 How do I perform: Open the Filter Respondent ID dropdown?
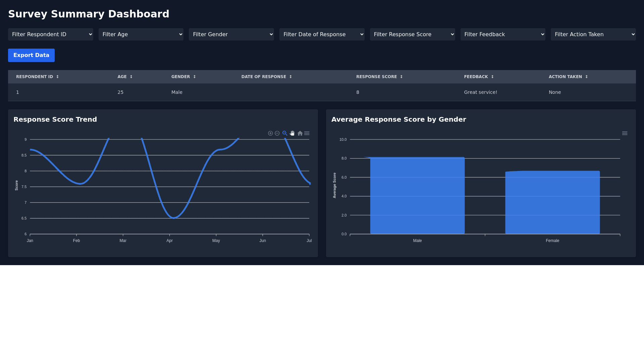point(51,35)
